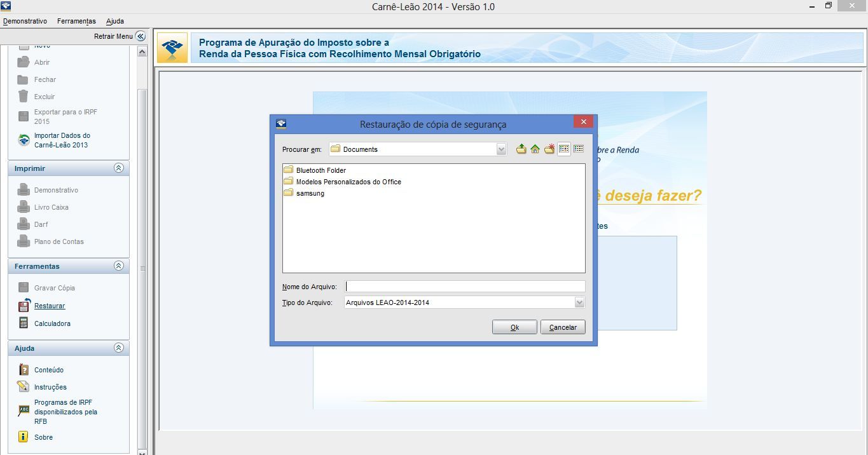Click the Retrair Menu double-chevron button
Image resolution: width=868 pixels, height=455 pixels.
[141, 36]
